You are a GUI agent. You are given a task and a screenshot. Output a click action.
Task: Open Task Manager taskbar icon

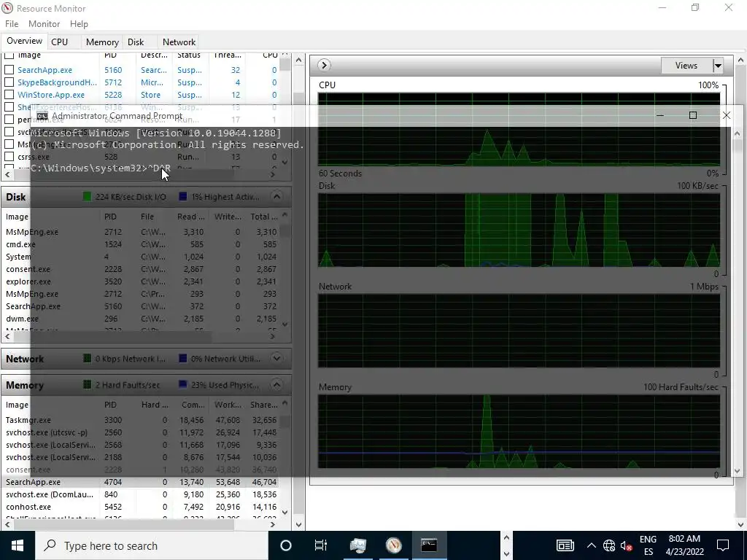tap(357, 545)
